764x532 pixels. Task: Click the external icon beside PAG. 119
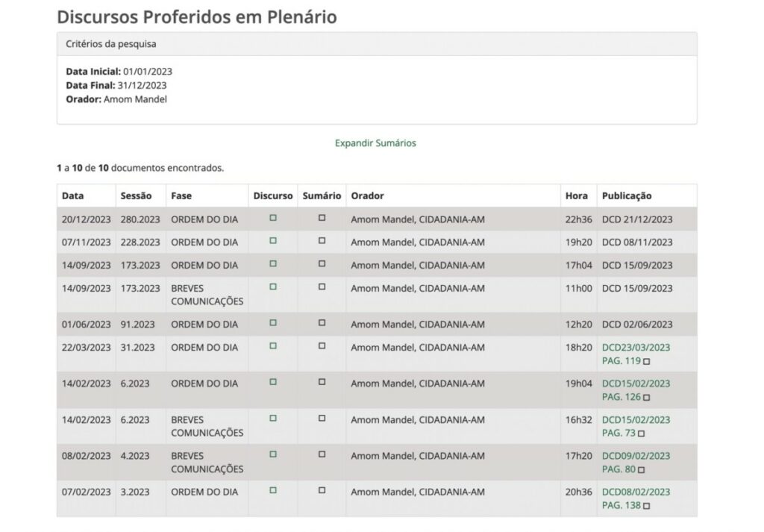[646, 361]
